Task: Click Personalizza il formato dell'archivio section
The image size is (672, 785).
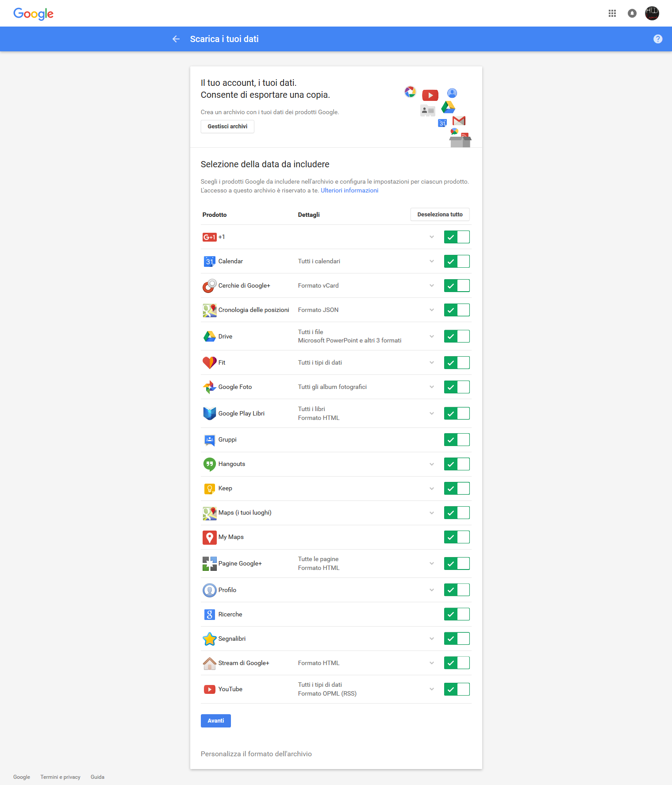Action: click(x=256, y=754)
